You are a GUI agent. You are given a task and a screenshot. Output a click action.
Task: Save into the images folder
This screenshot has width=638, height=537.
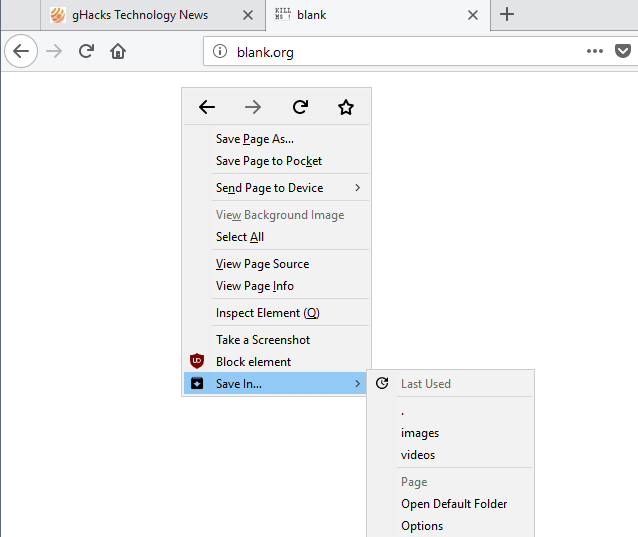point(451,433)
